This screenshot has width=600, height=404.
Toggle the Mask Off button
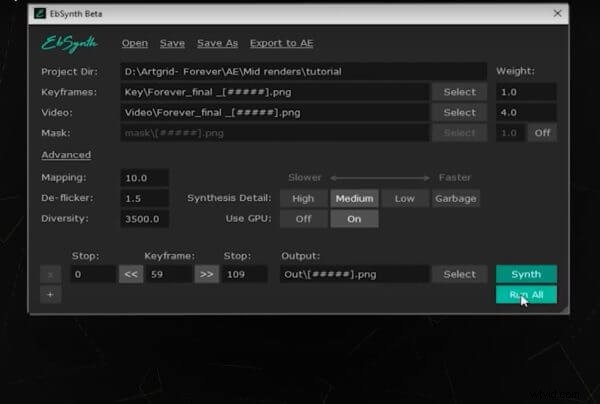[542, 133]
